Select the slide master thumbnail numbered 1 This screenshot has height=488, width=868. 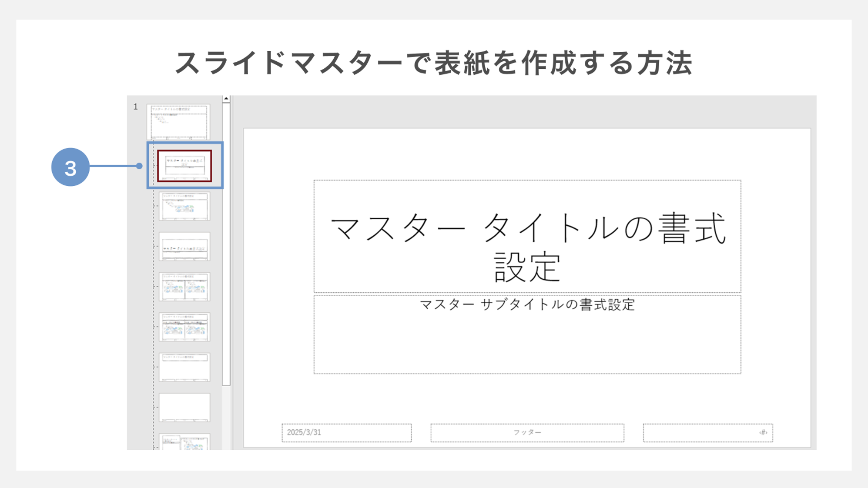pos(178,122)
